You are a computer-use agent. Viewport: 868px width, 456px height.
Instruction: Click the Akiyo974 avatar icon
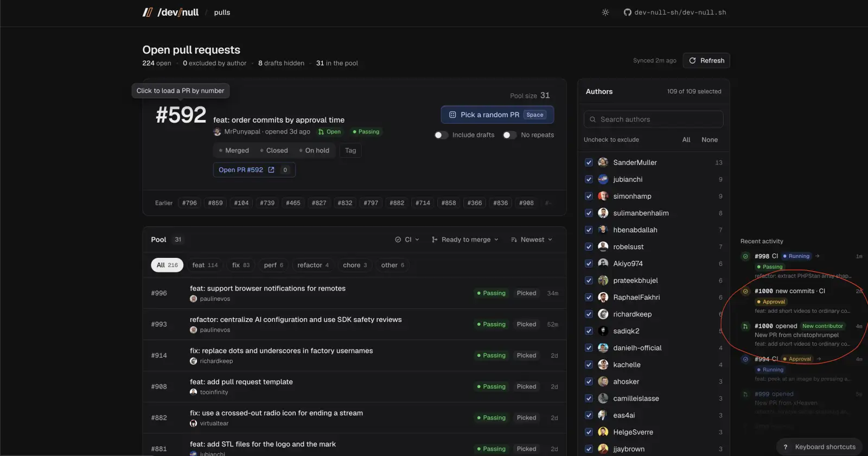(603, 263)
